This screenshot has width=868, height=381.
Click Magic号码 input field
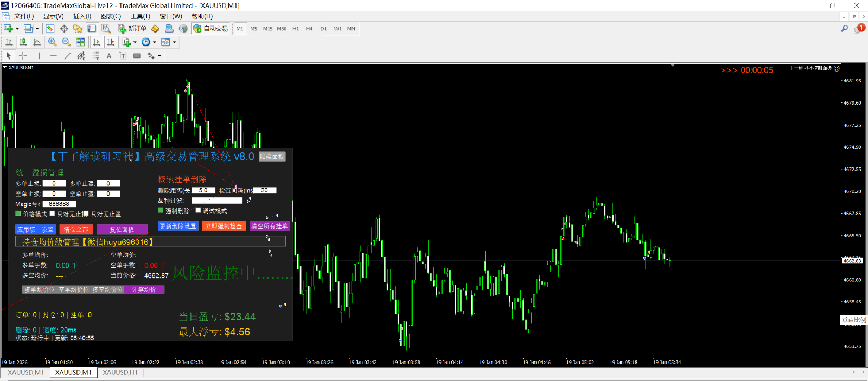(59, 204)
